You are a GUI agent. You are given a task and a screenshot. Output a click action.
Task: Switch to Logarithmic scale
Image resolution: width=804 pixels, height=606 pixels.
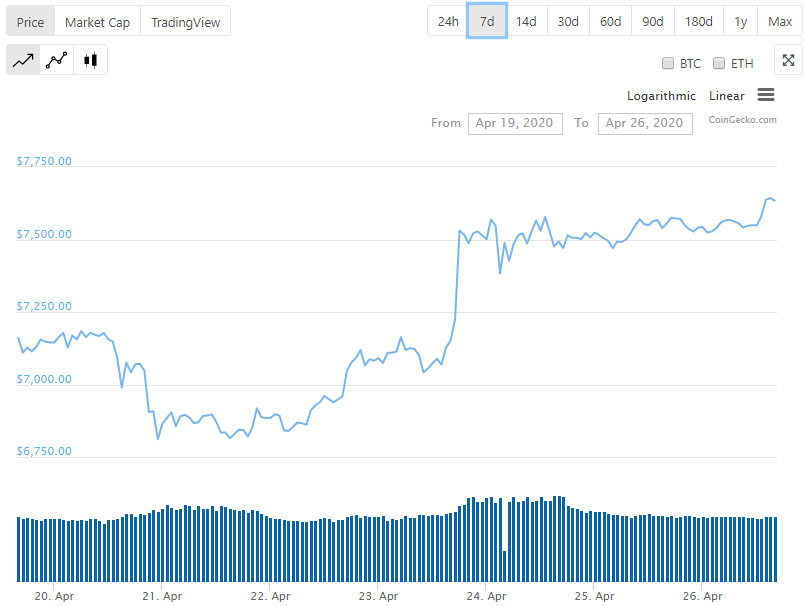point(661,96)
